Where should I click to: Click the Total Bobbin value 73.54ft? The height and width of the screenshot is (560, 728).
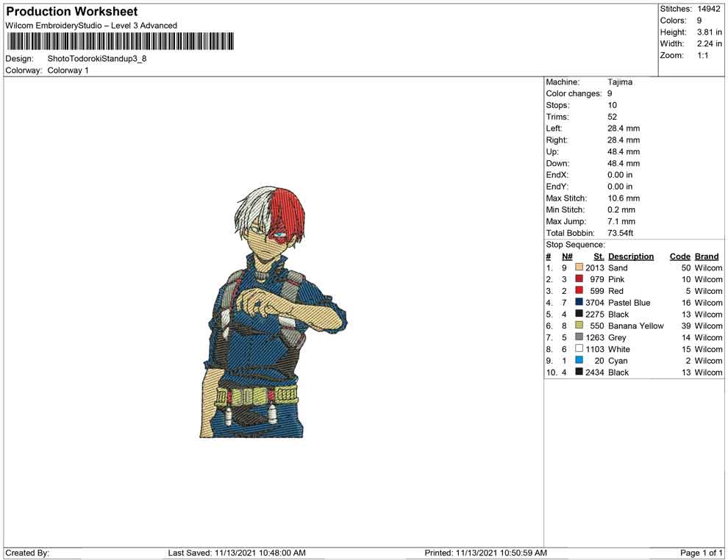[621, 233]
